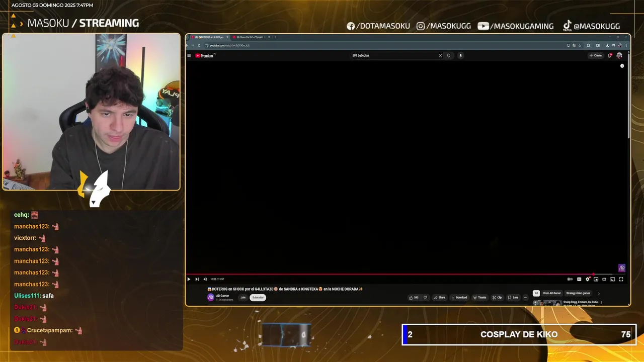The image size is (644, 362).
Task: Open video player settings gear
Action: [588, 279]
